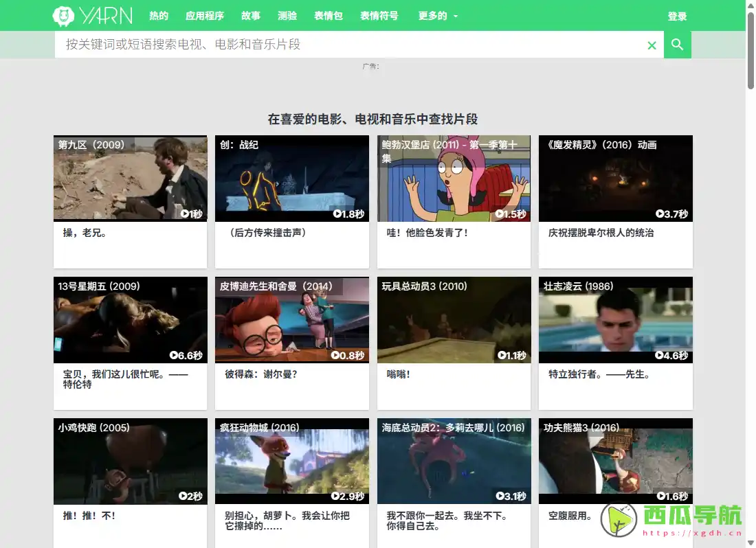Click the quote 哇！他脸色发青了！
The width and height of the screenshot is (756, 548).
pyautogui.click(x=427, y=233)
